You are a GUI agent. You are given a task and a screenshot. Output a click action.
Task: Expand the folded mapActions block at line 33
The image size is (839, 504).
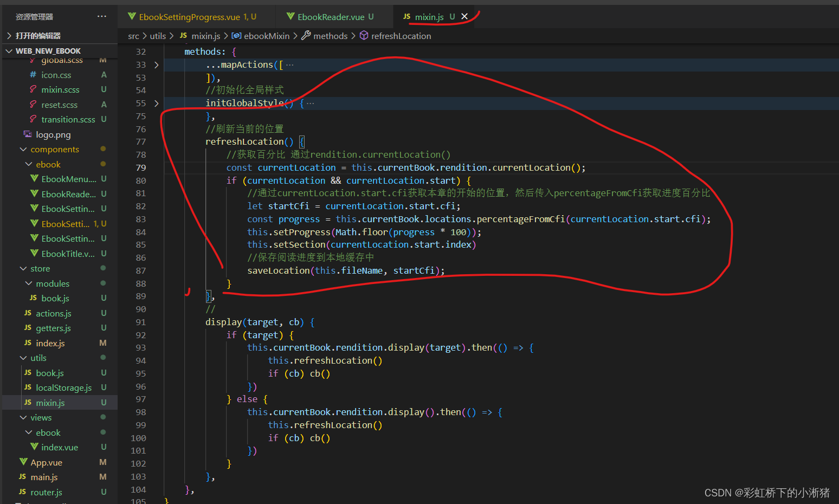tap(157, 64)
